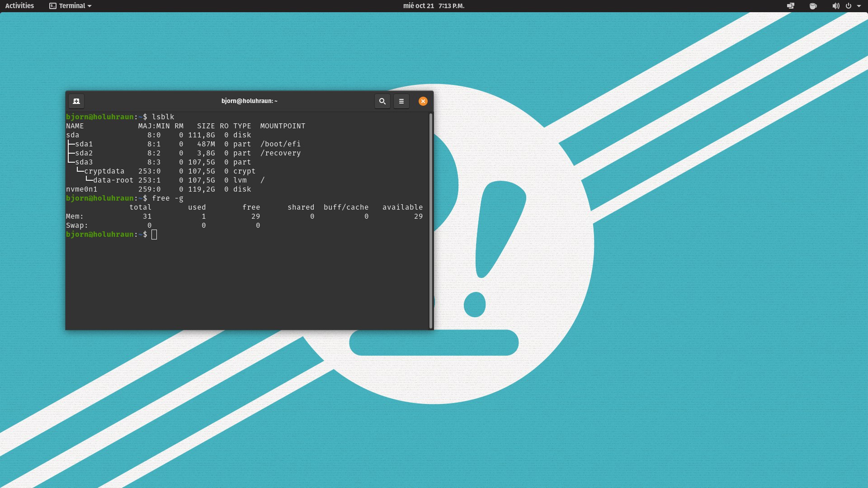This screenshot has height=488, width=868.
Task: Click the 'free -g' command text
Action: 168,198
